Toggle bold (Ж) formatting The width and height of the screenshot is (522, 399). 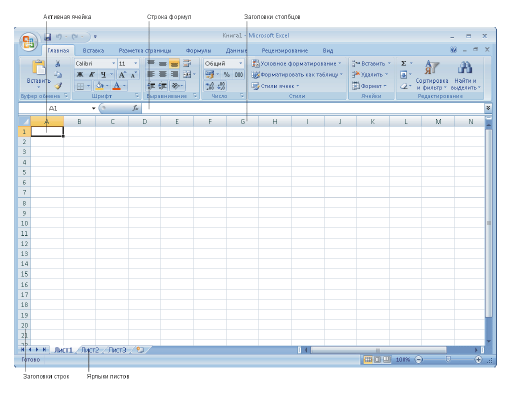point(80,75)
